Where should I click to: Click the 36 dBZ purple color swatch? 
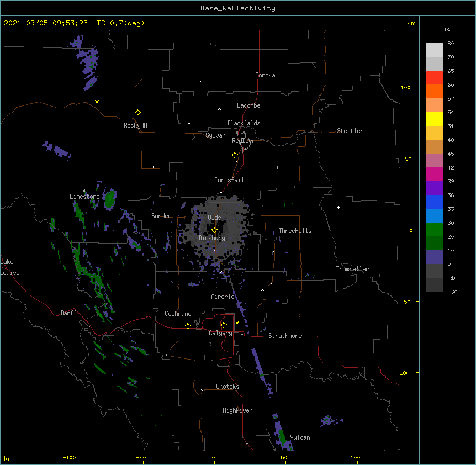pos(434,188)
